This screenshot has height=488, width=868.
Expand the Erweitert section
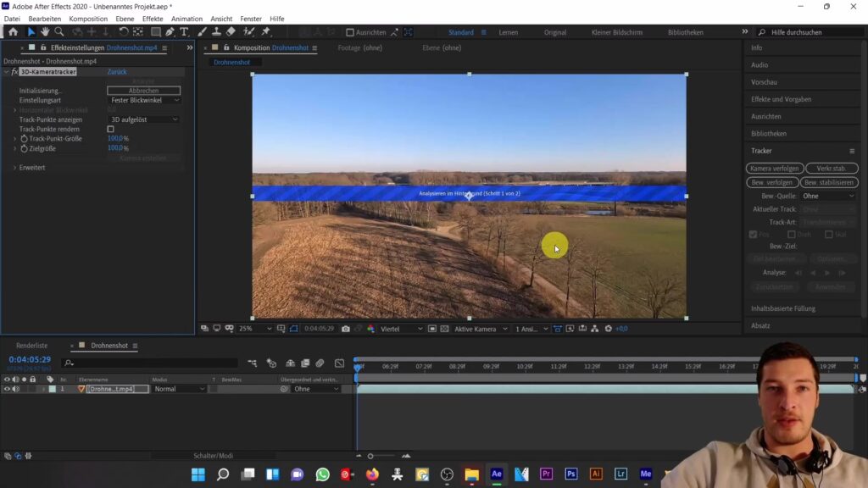(x=15, y=168)
